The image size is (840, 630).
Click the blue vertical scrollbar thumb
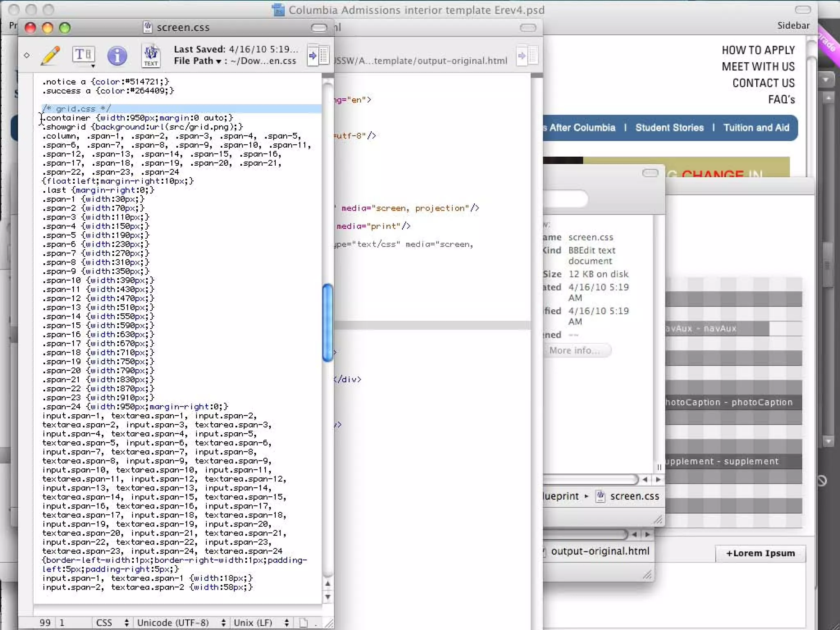point(328,322)
